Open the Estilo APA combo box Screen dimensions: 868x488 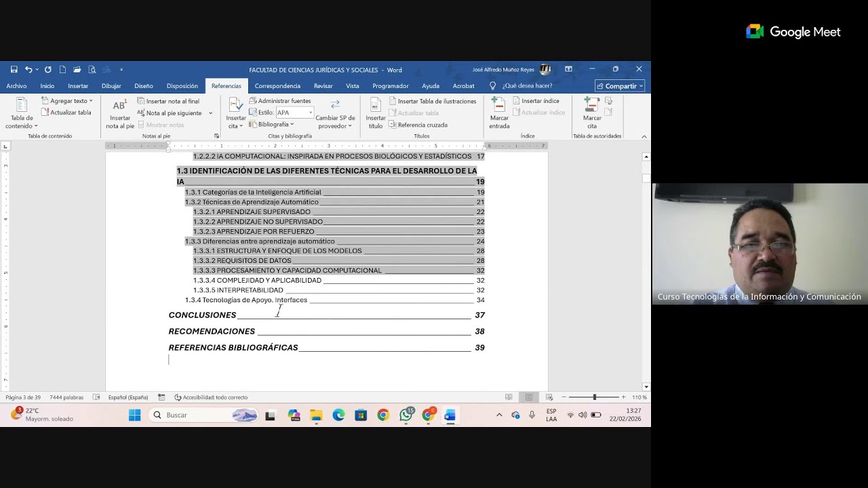[x=294, y=113]
